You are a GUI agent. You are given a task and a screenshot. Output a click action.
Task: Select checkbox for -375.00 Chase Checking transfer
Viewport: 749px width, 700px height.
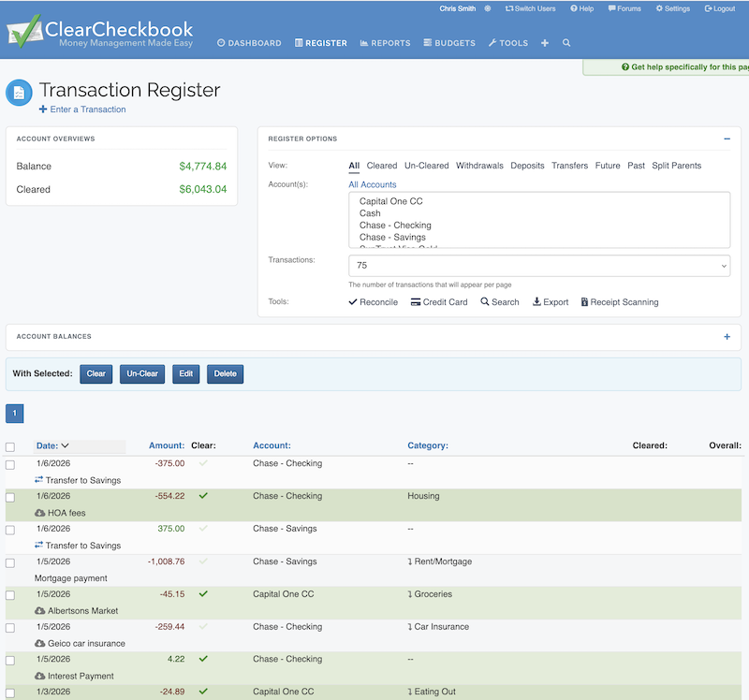coord(10,464)
